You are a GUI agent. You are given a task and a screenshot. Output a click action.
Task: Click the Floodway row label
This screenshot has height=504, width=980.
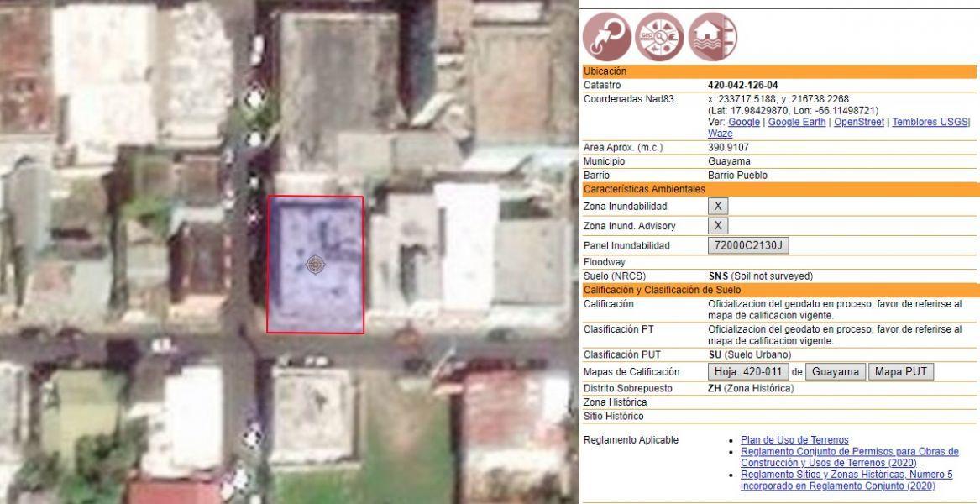click(x=604, y=262)
